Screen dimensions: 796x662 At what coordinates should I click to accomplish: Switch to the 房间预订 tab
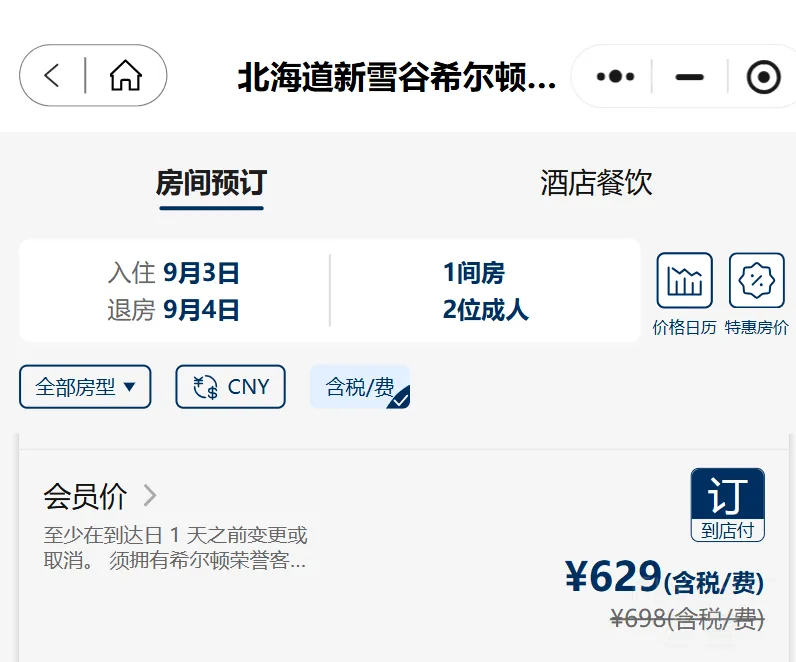[x=211, y=183]
